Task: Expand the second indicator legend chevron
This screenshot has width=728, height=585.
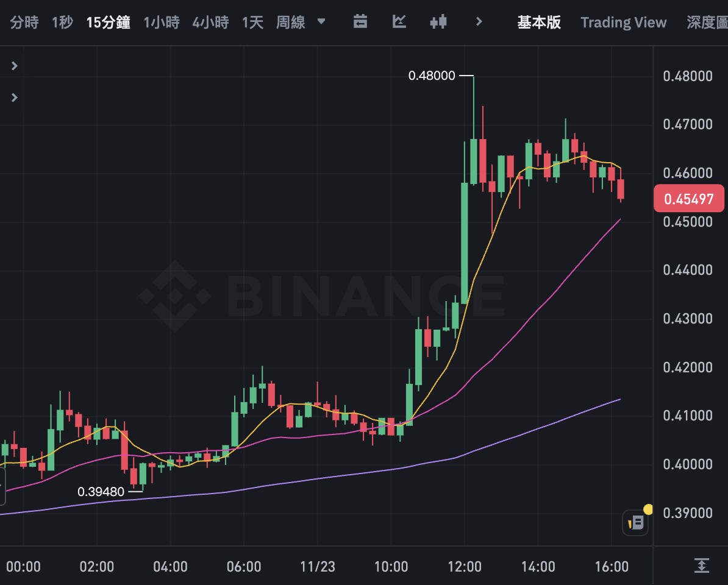Action: coord(15,97)
